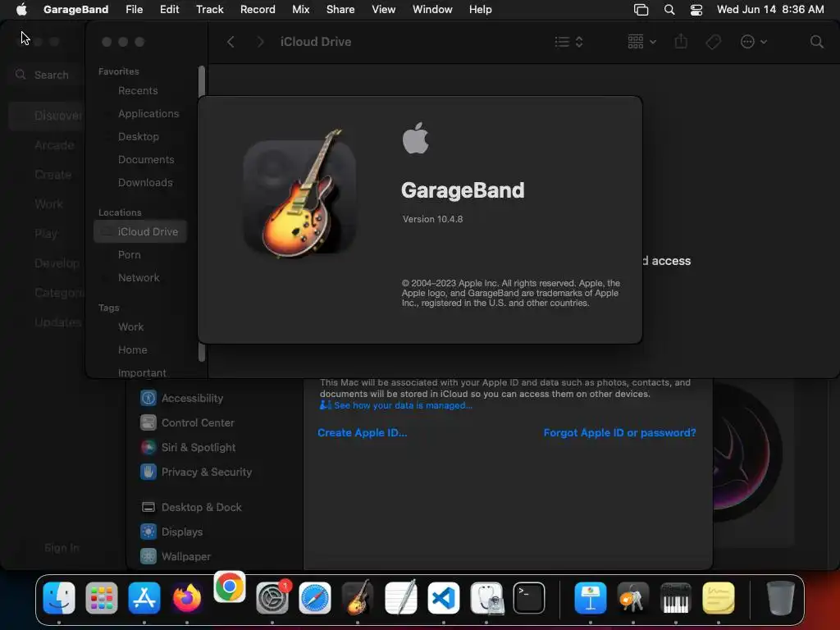This screenshot has height=630, width=840.
Task: Open Control Center in the menu bar
Action: tap(696, 9)
